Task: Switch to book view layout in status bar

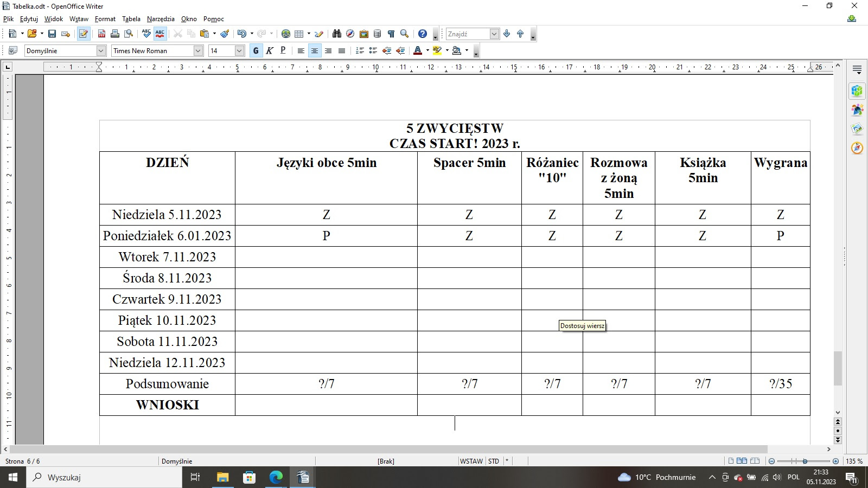Action: coord(755,461)
